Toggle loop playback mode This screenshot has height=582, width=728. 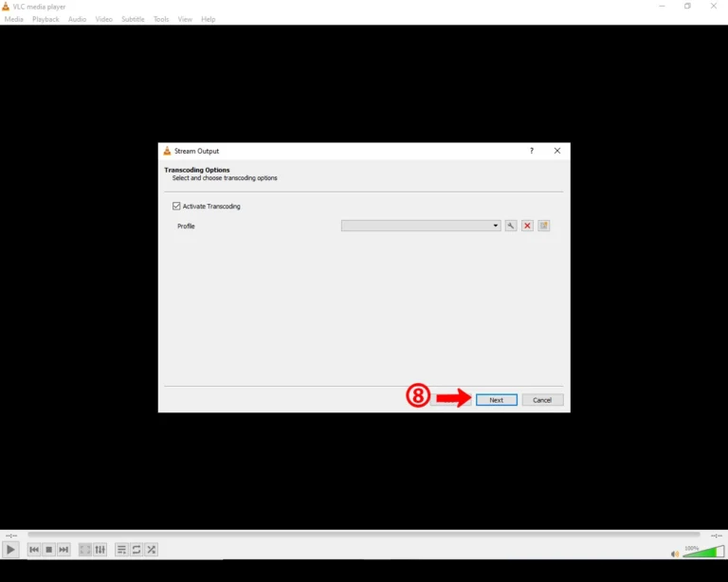click(136, 550)
